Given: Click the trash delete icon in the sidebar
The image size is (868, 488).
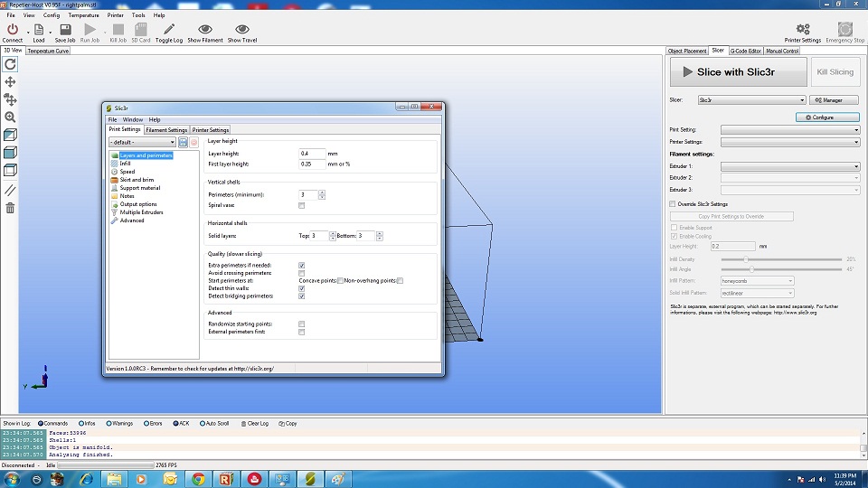Looking at the screenshot, I should [x=10, y=208].
